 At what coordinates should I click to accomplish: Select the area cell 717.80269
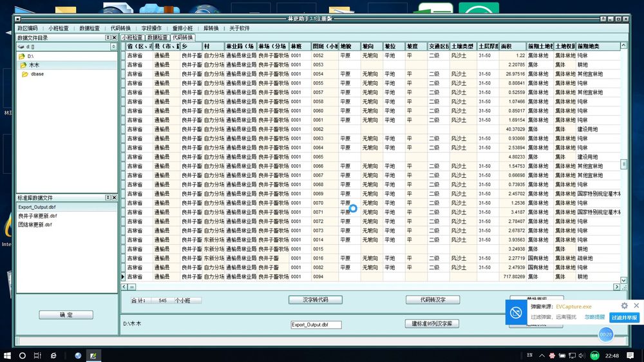(513, 276)
